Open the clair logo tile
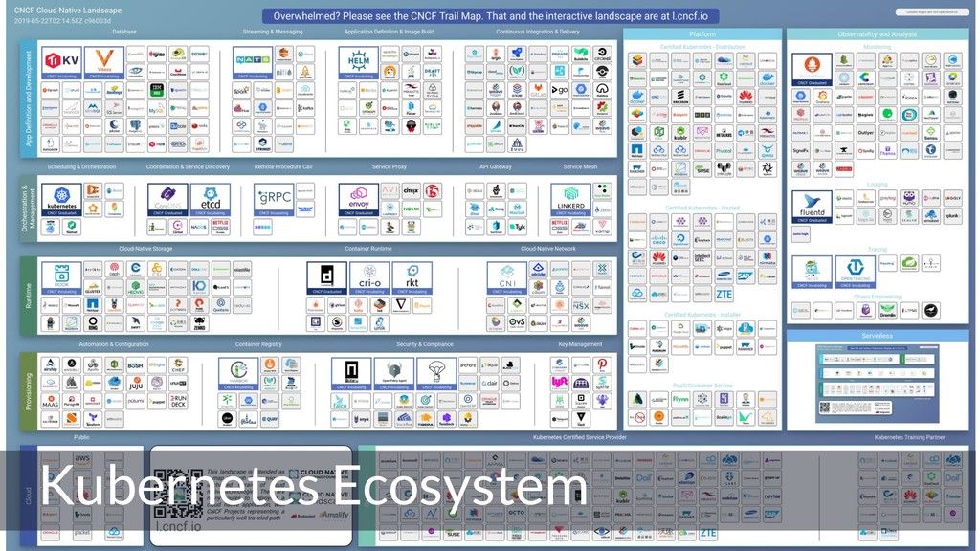 489,383
